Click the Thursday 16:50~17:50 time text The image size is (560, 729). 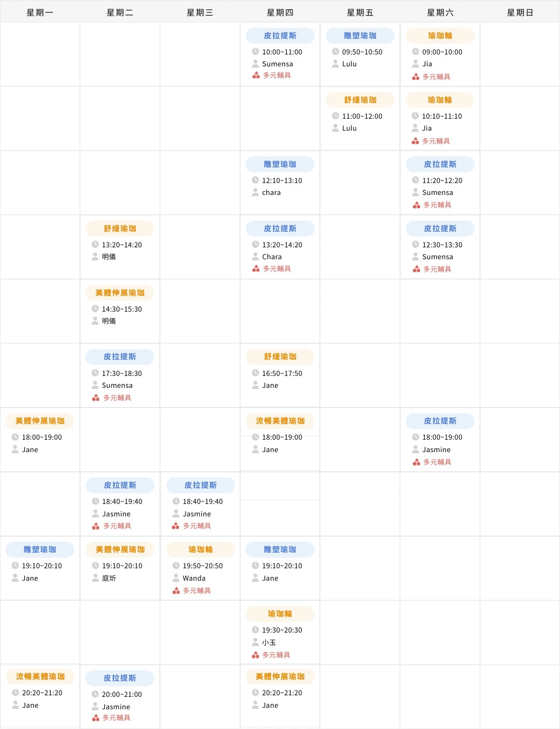[282, 373]
